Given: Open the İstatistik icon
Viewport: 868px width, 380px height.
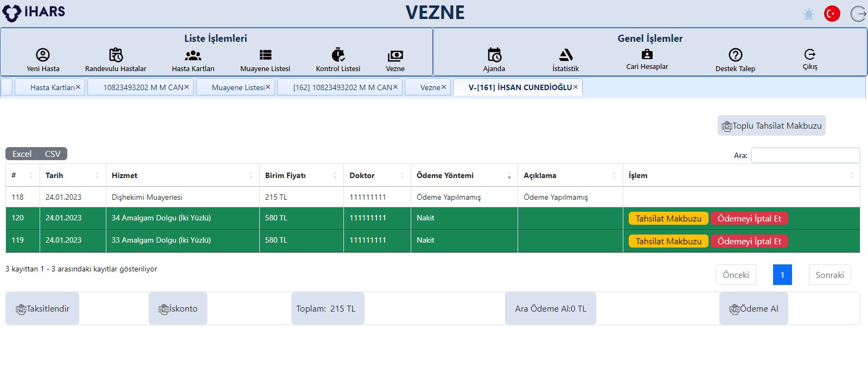Looking at the screenshot, I should pyautogui.click(x=565, y=55).
